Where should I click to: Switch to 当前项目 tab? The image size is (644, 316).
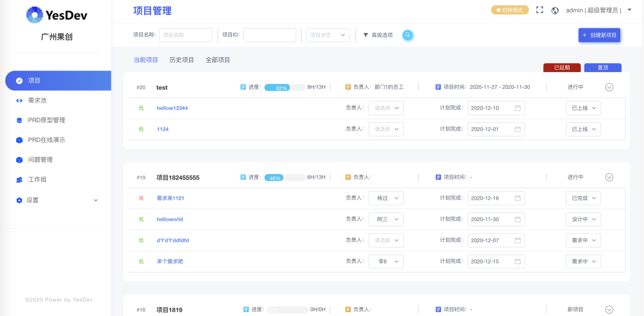click(x=146, y=60)
